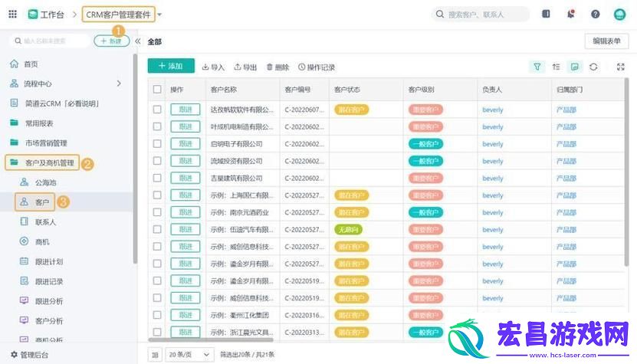Click 导出 export toolbar item
The height and width of the screenshot is (364, 637).
click(245, 67)
